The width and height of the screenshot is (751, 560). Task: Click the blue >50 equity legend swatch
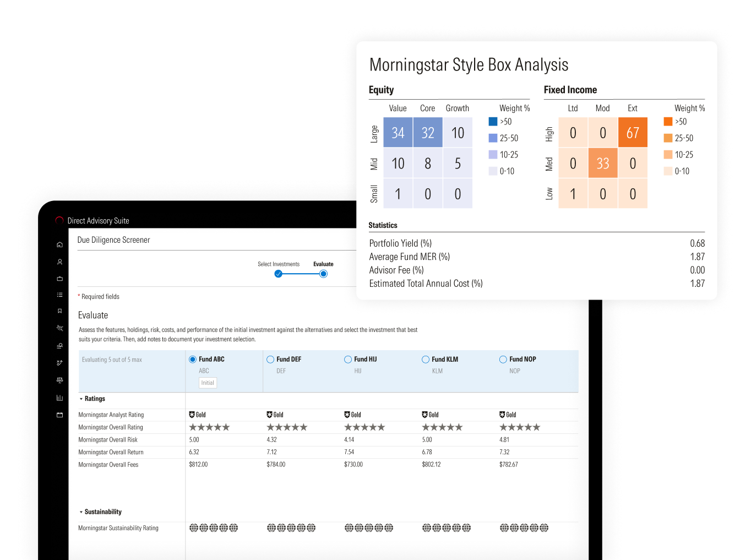pos(493,122)
